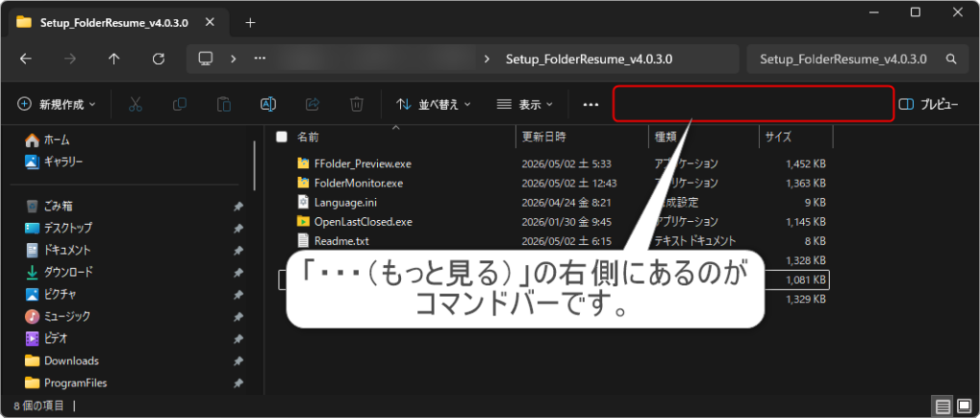Open the chevron before Setup_FolderResume_v4.0.3.0 breadcrumb
Viewport: 980px width, 418px height.
click(487, 59)
